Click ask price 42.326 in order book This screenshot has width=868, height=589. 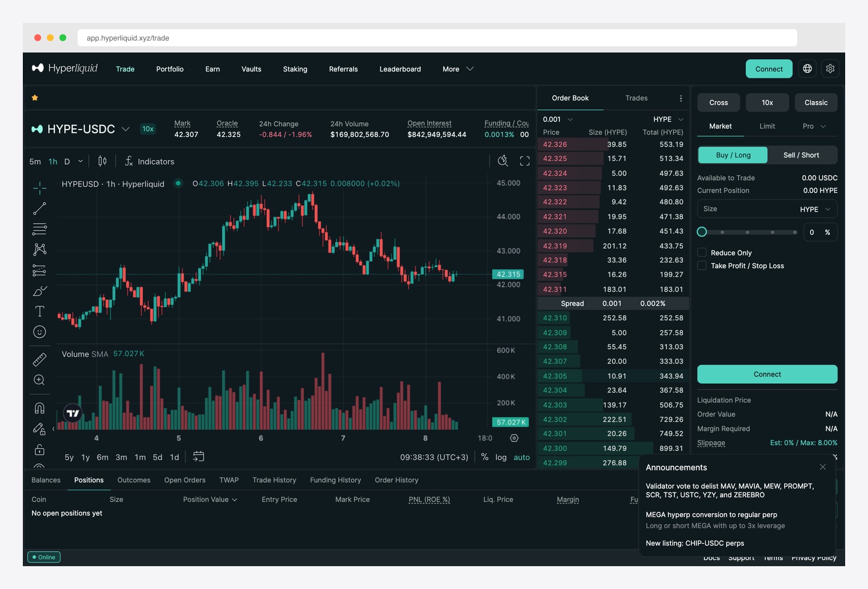coord(555,144)
